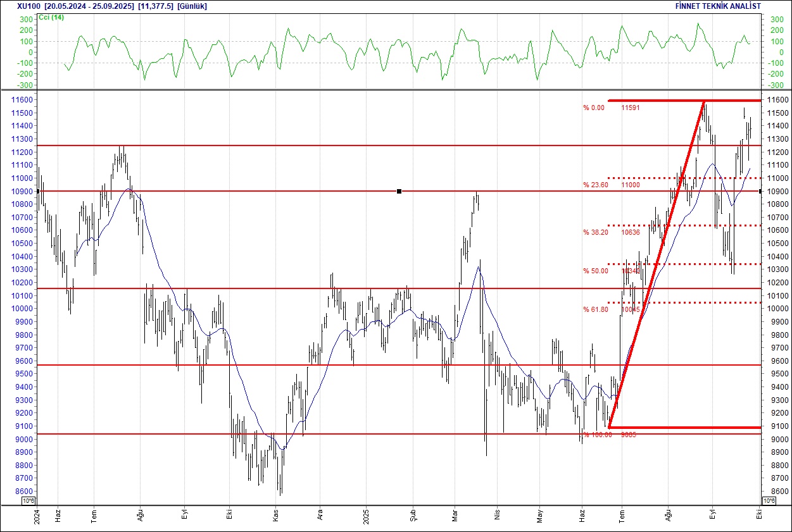Viewport: 792px width, 532px height.
Task: Click the % 38.20 10636 Fibonacci label
Action: [x=612, y=232]
